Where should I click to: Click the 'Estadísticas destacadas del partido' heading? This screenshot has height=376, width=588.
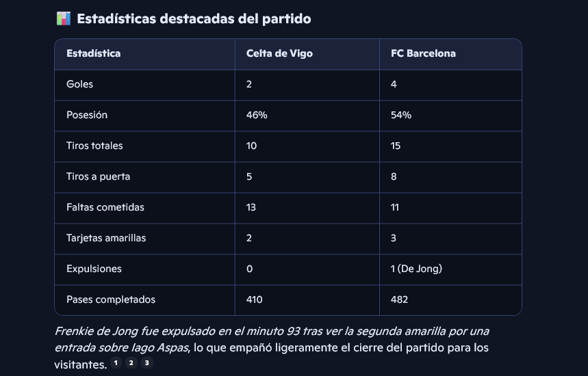coord(194,18)
